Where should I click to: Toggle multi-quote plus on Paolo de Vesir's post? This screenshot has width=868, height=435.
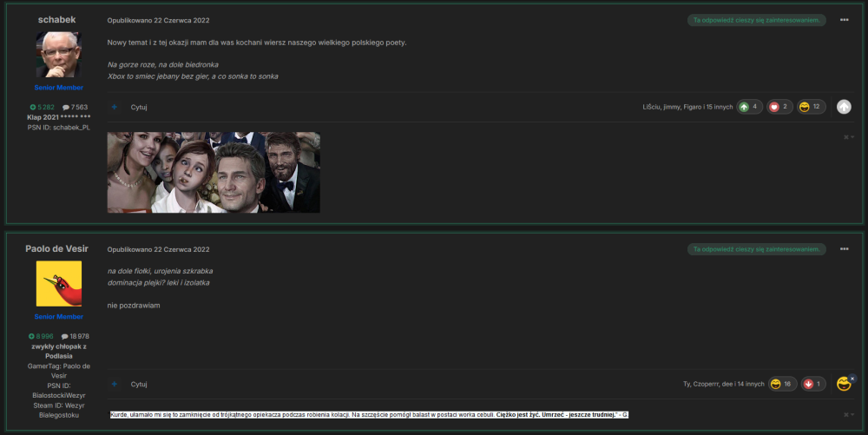coord(115,384)
